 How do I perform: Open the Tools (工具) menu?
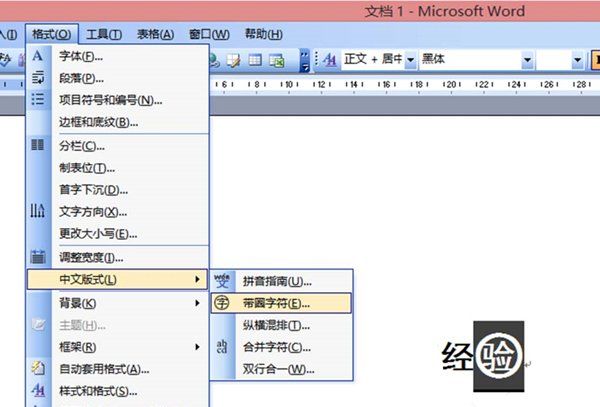(x=104, y=34)
